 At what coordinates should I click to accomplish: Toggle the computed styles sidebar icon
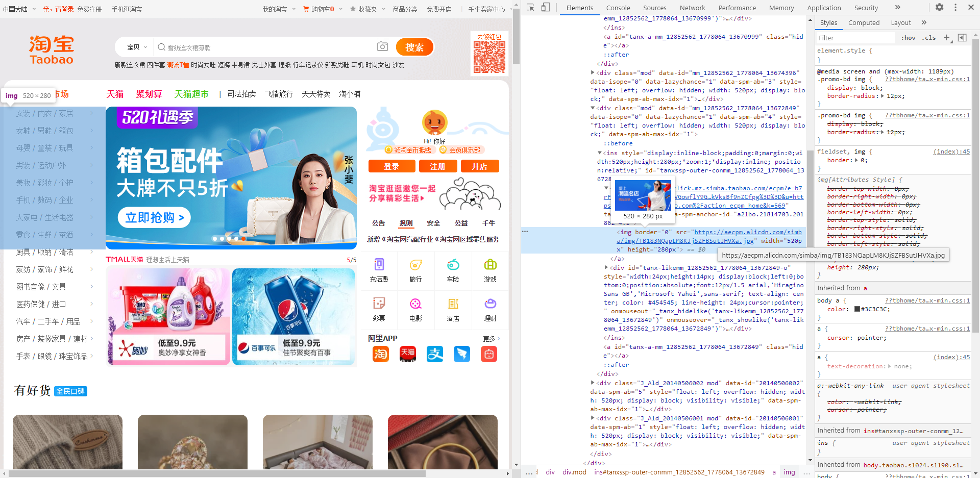pyautogui.click(x=962, y=38)
